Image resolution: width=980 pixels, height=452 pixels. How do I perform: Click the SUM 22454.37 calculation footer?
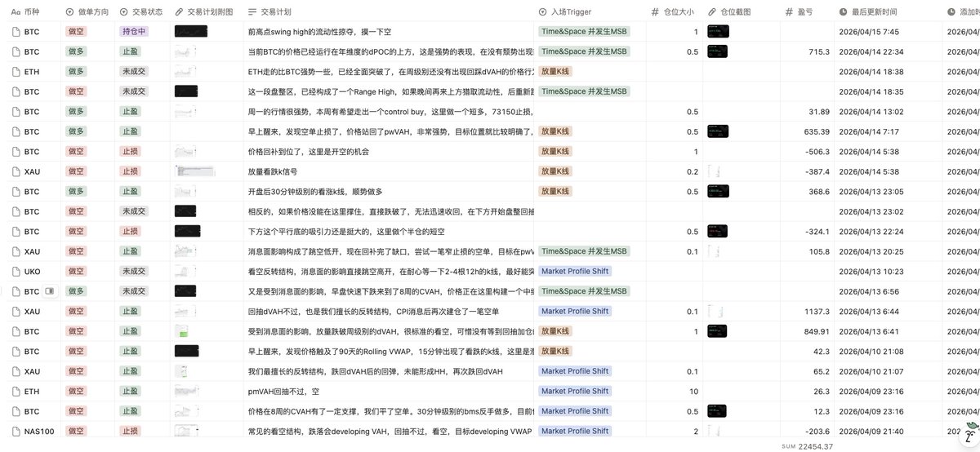pyautogui.click(x=807, y=446)
